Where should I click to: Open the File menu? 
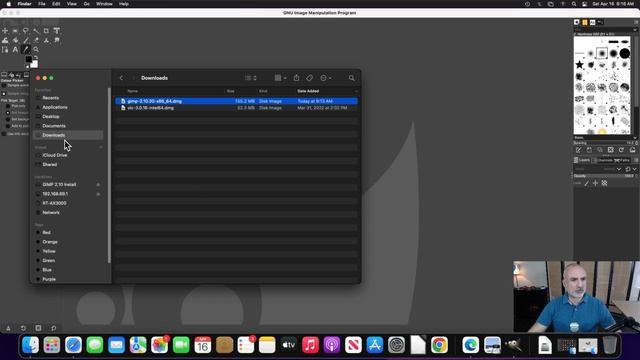point(42,4)
